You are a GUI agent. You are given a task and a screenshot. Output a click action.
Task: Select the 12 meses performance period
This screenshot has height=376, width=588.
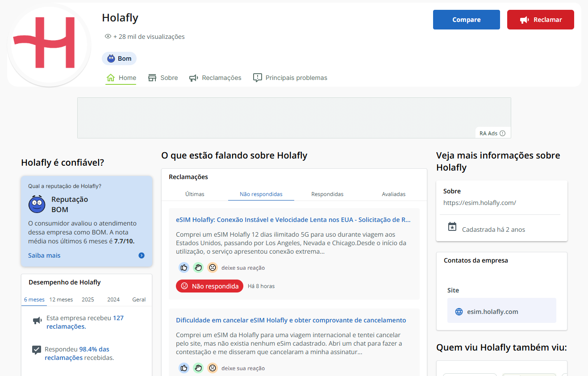click(61, 300)
